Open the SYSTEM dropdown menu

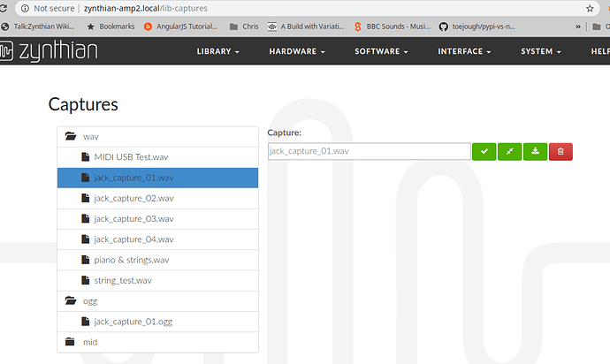point(541,51)
